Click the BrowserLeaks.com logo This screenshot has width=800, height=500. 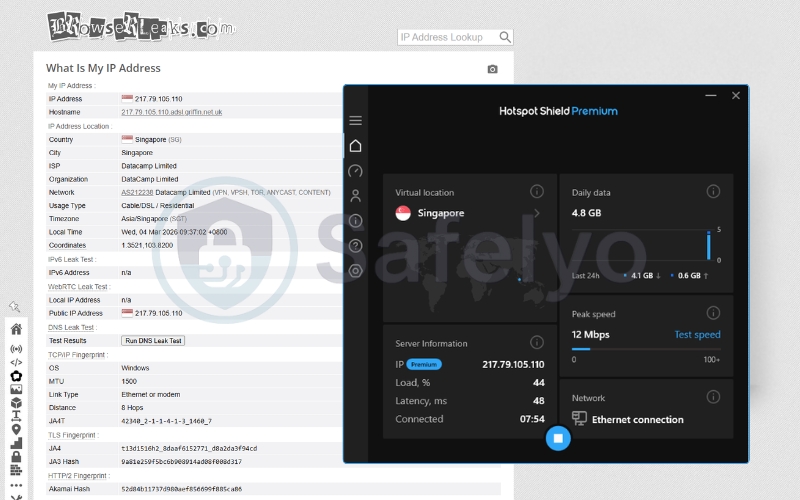point(141,27)
